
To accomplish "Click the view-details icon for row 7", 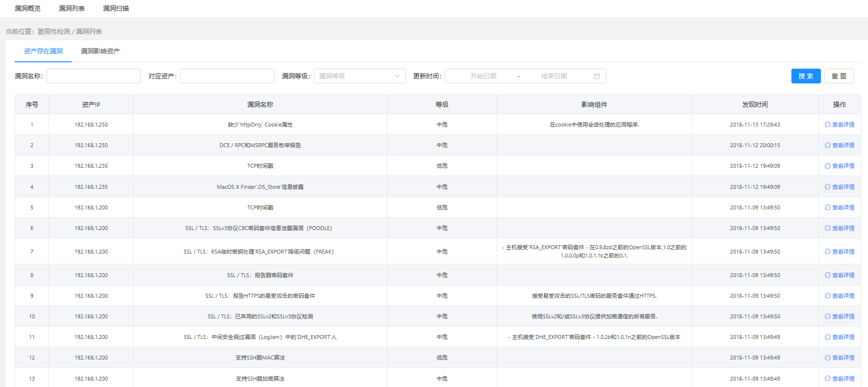I will (x=827, y=252).
